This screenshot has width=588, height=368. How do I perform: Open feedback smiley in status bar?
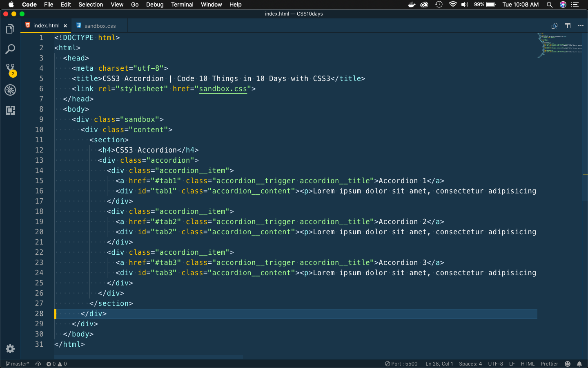568,364
